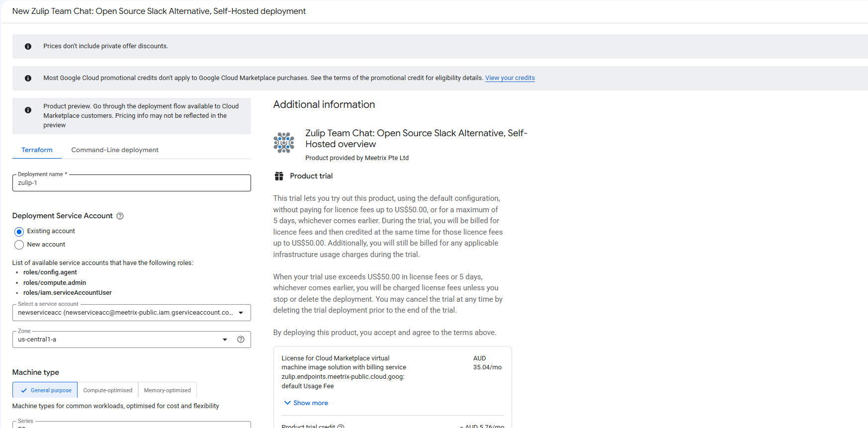Click the info icon beside private offer discounts notice
The width and height of the screenshot is (868, 428).
(x=28, y=46)
